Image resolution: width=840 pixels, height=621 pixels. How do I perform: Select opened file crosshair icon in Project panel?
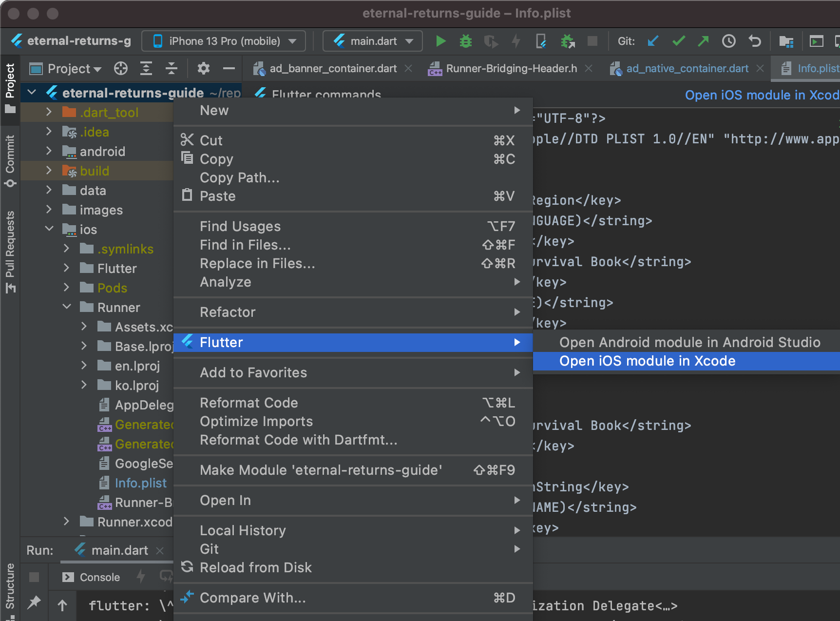click(x=121, y=68)
